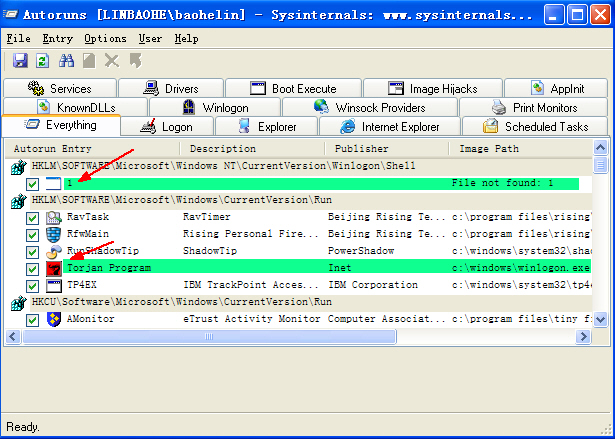Switch to the Services tab
615x439 pixels.
(x=60, y=88)
